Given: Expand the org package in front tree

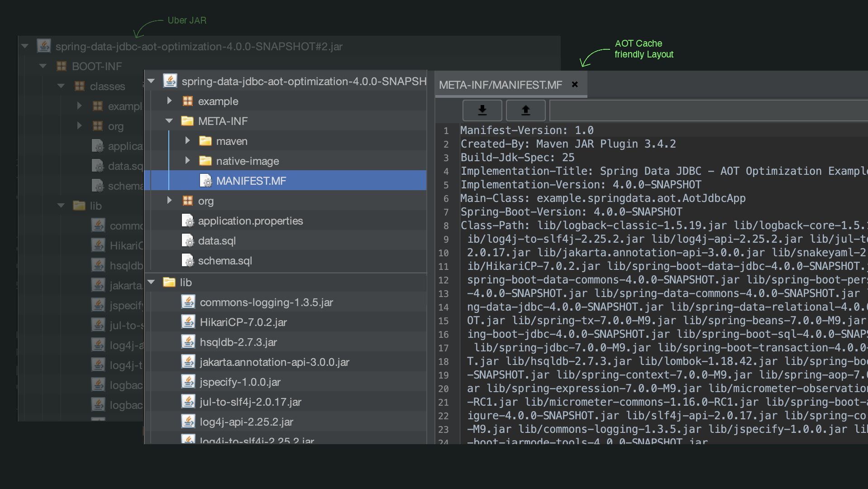Looking at the screenshot, I should 169,201.
